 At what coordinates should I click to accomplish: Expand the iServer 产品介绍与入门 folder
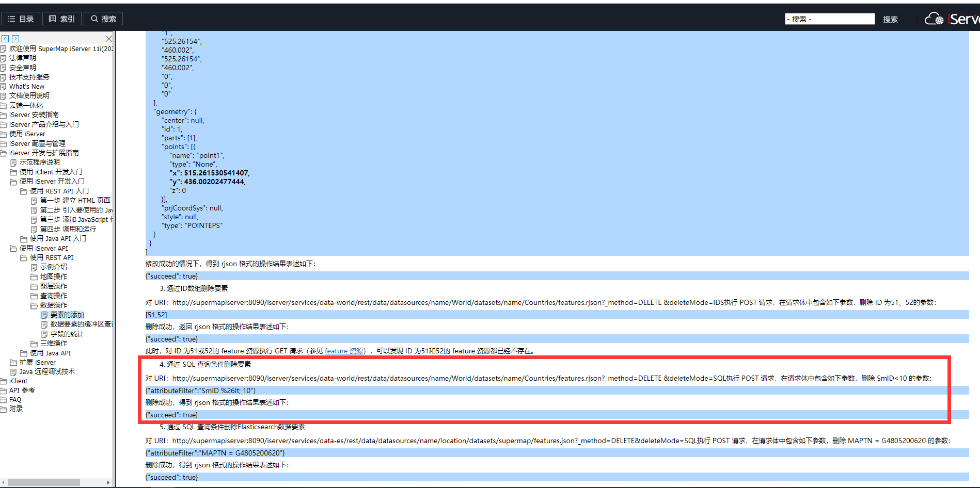pyautogui.click(x=3, y=125)
